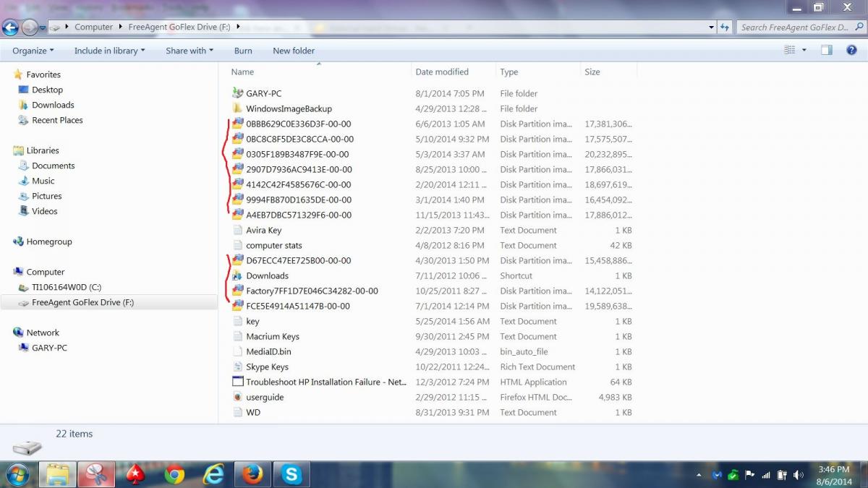Open the address bar history dropdown

(x=712, y=27)
